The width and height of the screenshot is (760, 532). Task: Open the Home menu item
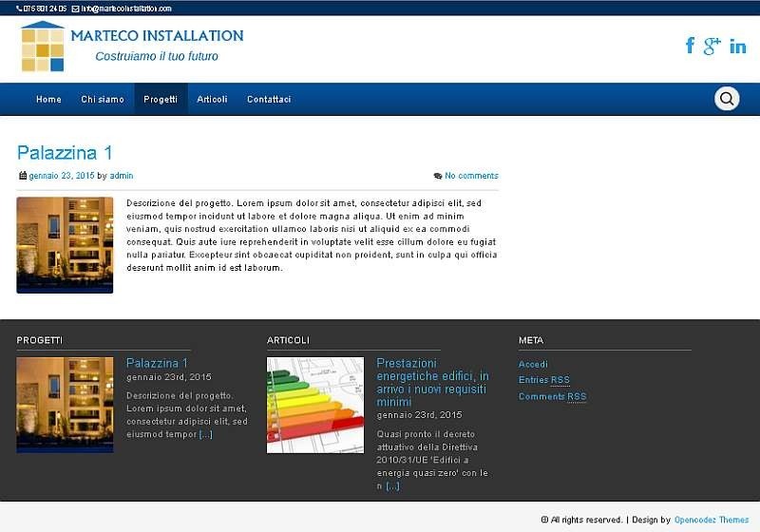48,100
